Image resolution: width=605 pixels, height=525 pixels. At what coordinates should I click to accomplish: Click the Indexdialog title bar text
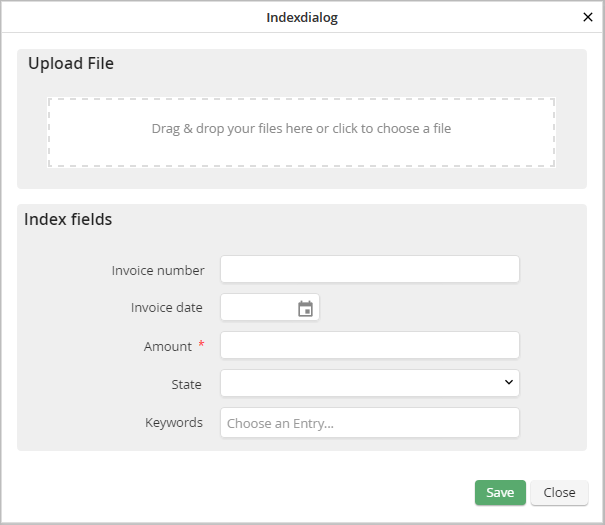click(x=302, y=17)
